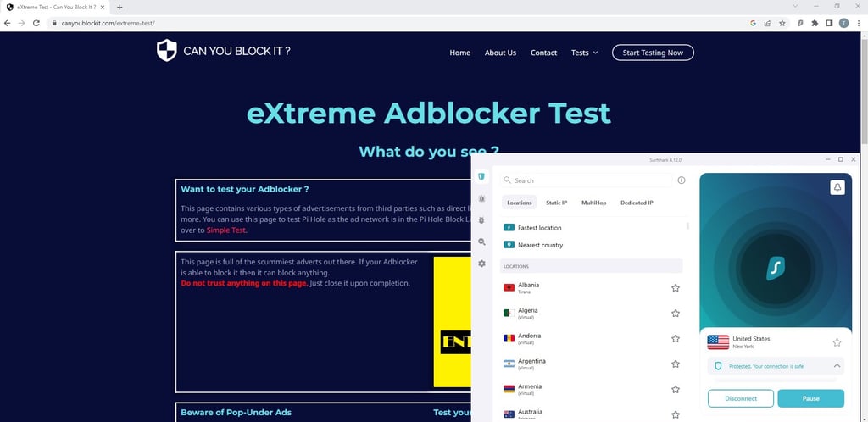The height and width of the screenshot is (422, 868).
Task: Click the yellow advert image on the page
Action: 453,322
